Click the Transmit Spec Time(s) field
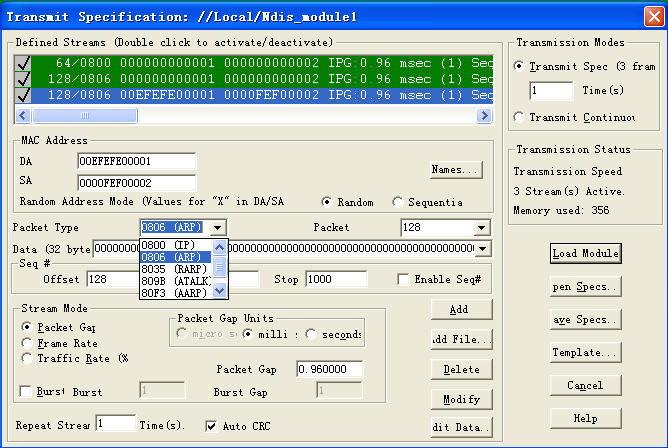Viewport: 668px width, 448px height. coord(551,90)
